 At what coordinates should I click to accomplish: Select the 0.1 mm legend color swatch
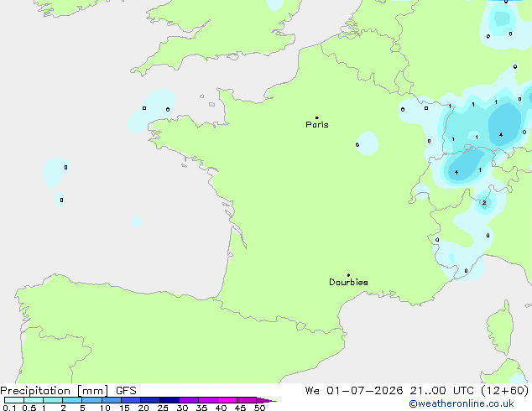point(14,400)
